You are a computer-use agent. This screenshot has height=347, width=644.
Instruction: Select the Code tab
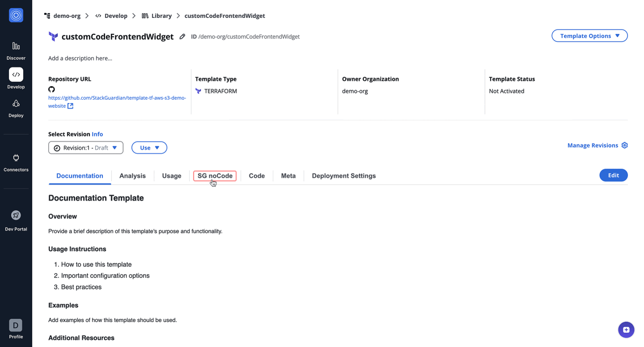point(257,176)
